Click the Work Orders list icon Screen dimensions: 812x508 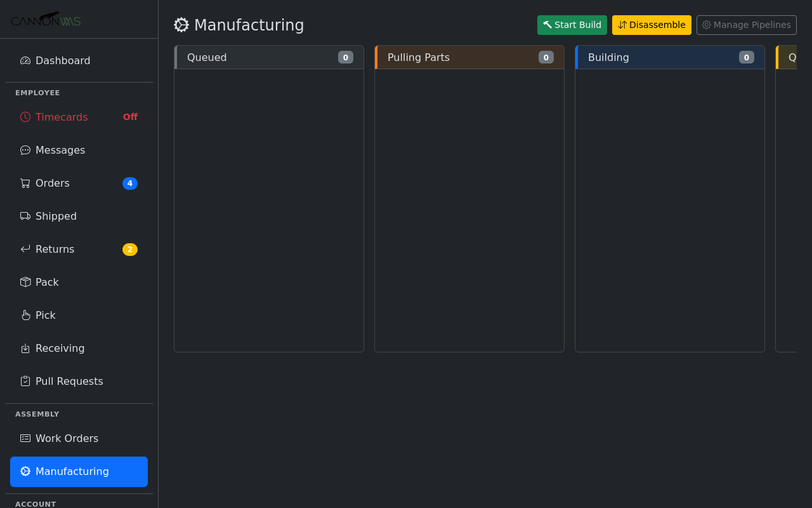pos(25,438)
